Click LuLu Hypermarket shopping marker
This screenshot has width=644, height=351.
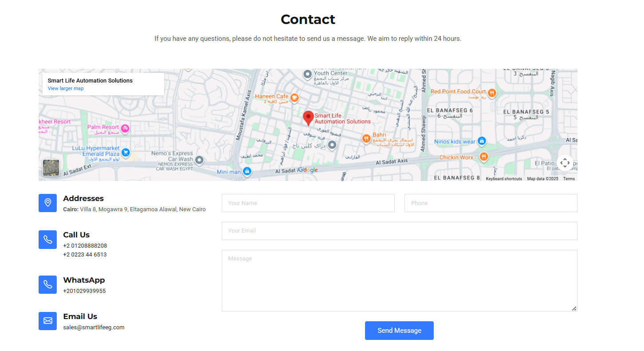pyautogui.click(x=126, y=152)
